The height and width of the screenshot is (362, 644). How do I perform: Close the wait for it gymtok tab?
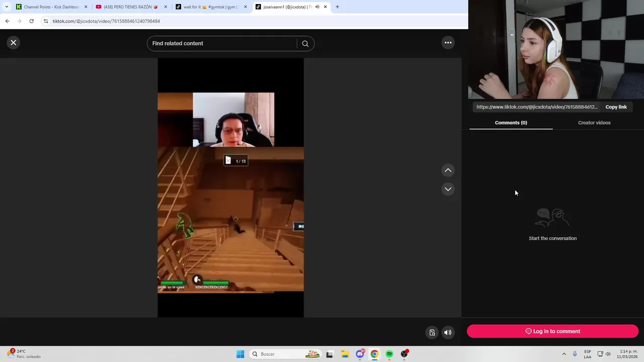(x=246, y=7)
